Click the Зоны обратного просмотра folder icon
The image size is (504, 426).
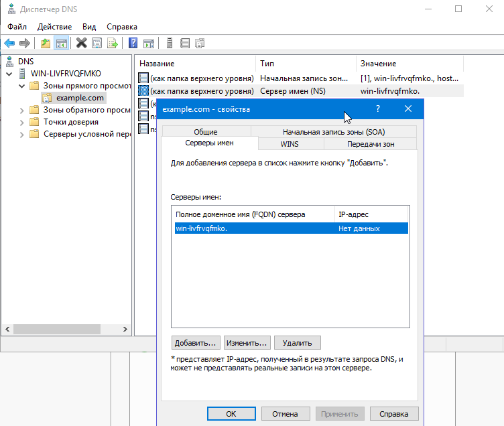coord(34,110)
